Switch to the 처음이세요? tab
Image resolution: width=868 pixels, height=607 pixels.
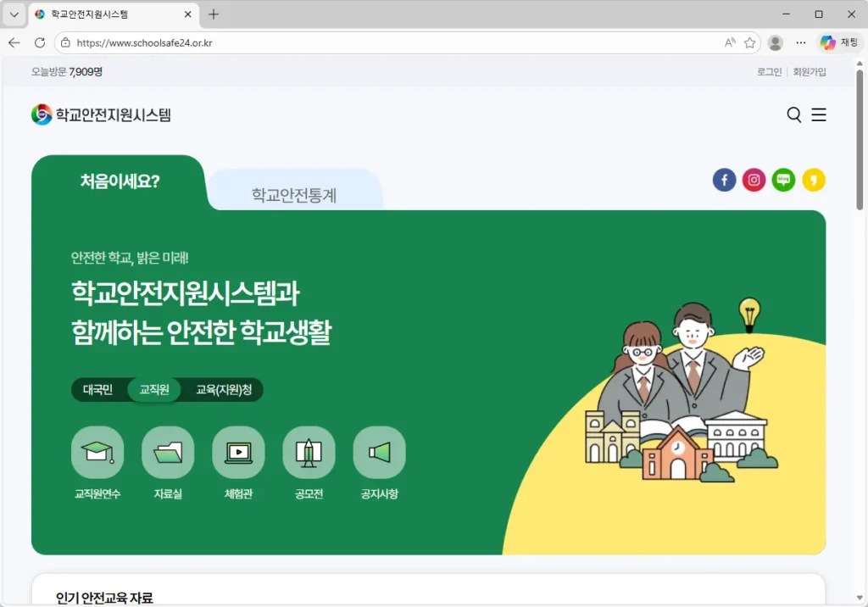[x=120, y=181]
